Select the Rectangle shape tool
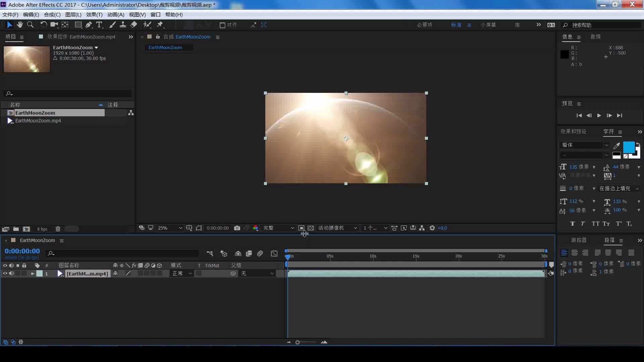Image resolution: width=644 pixels, height=362 pixels. point(78,25)
